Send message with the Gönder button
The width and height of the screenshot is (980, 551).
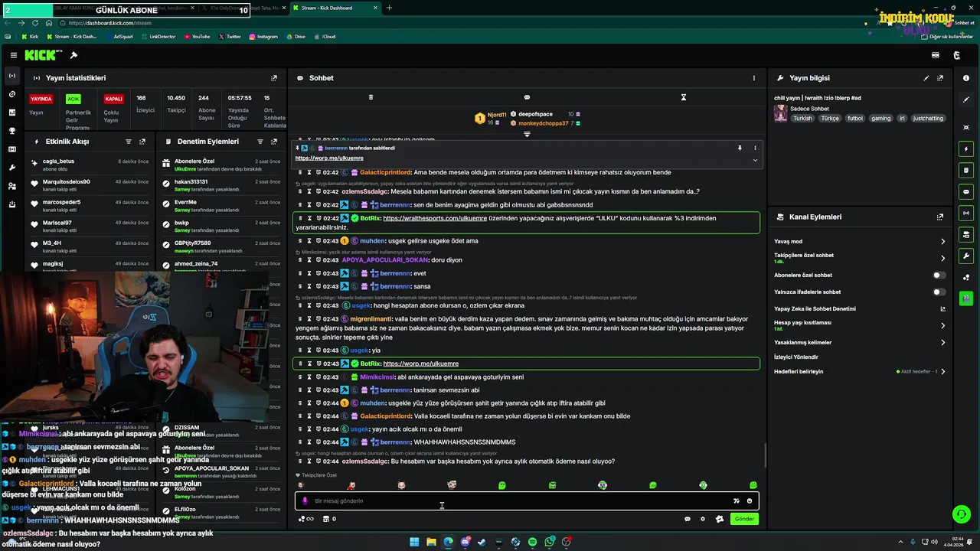744,519
